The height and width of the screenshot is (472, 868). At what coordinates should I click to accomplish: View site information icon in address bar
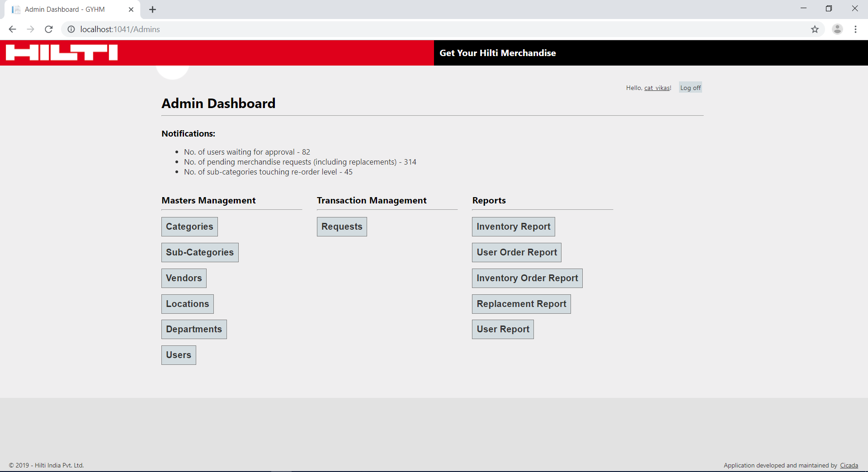71,29
